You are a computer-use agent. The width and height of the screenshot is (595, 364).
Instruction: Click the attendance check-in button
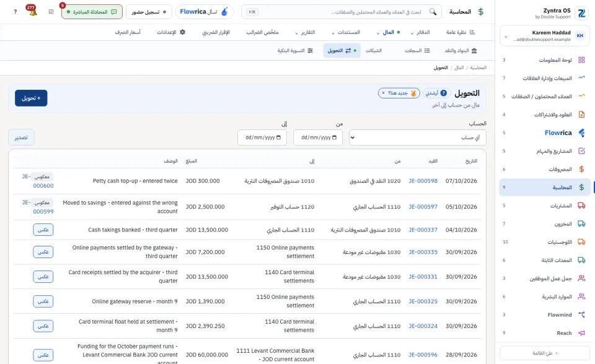pos(149,12)
